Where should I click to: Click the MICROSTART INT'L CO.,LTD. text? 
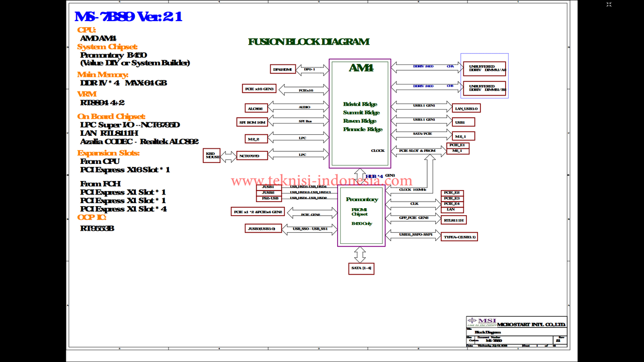click(531, 325)
